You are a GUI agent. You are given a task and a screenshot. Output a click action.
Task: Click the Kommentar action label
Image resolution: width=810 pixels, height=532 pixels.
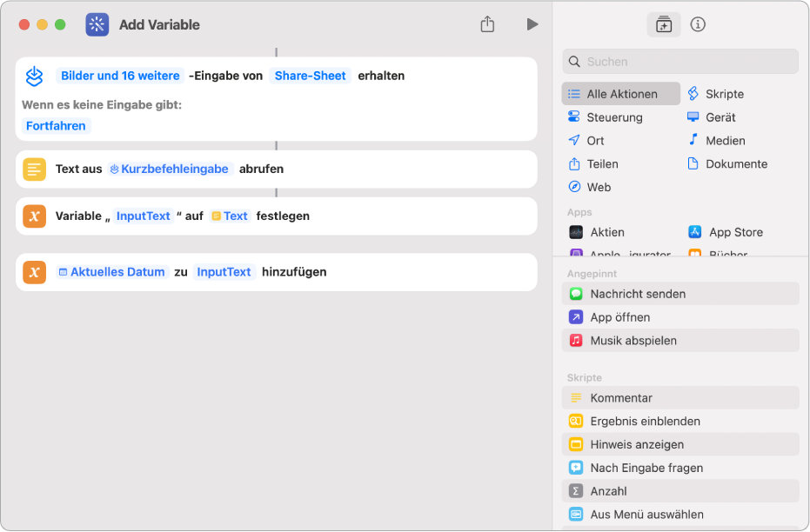coord(621,398)
